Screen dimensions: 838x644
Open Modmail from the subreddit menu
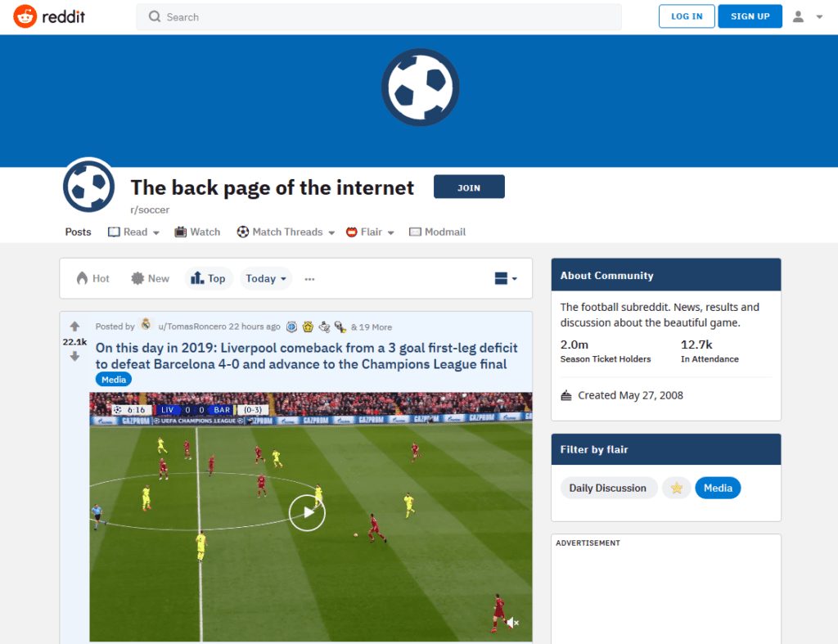click(437, 232)
